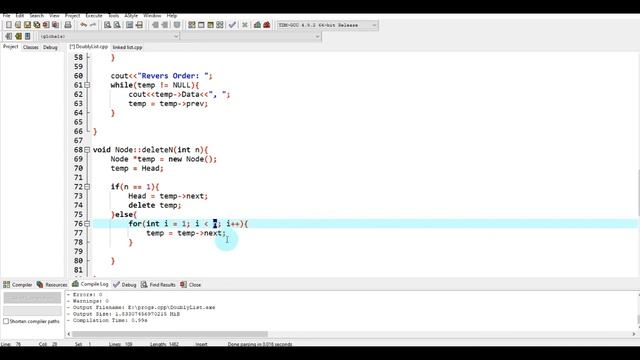Click the "Done parsing" status bar message
This screenshot has height=360, width=640.
point(260,344)
